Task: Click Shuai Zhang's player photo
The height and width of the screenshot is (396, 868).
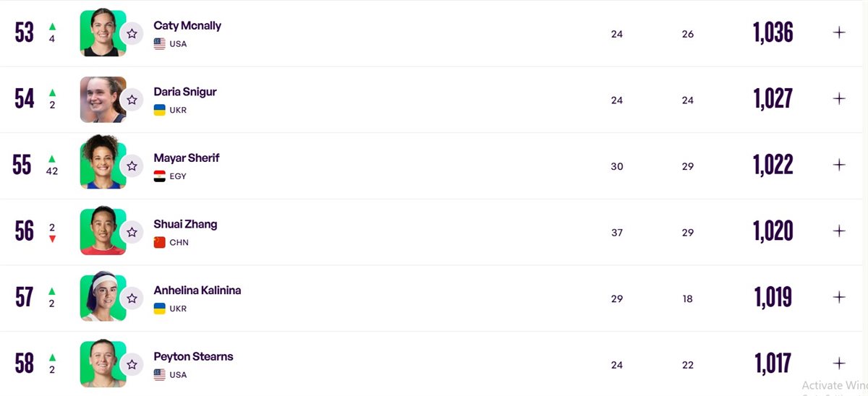Action: (103, 232)
